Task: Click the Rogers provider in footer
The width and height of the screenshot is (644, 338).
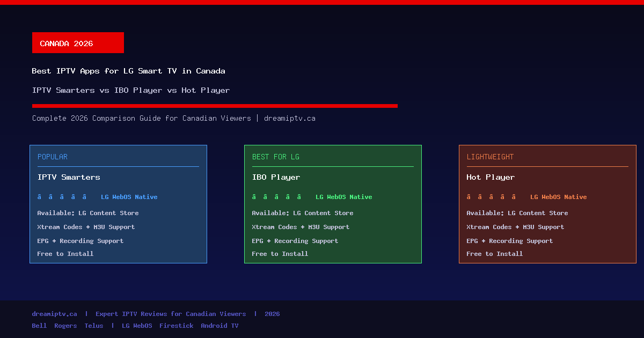Action: [x=65, y=326]
